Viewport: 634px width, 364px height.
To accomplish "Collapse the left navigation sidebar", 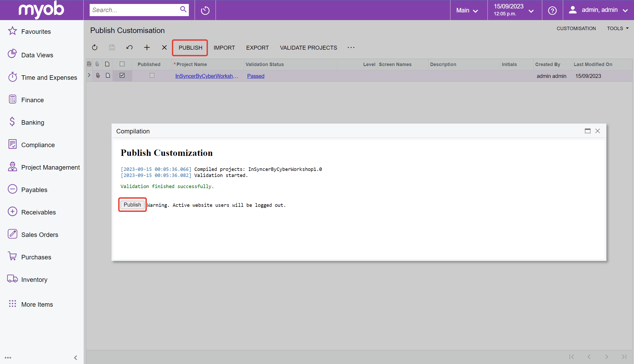I will 75,358.
